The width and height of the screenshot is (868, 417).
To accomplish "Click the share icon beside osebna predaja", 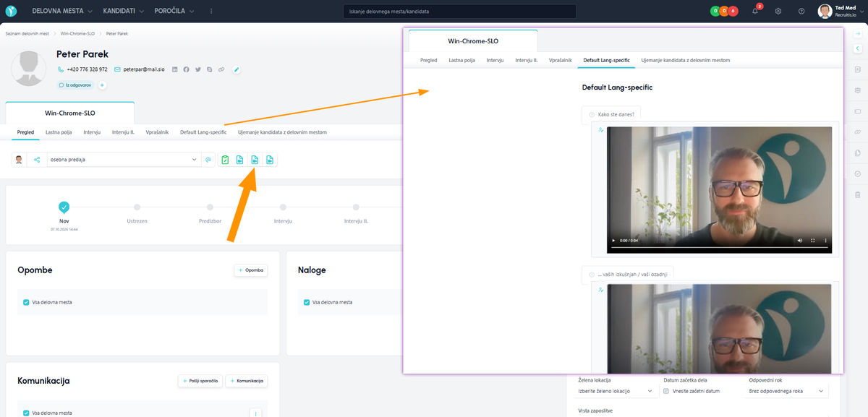I will coord(37,160).
